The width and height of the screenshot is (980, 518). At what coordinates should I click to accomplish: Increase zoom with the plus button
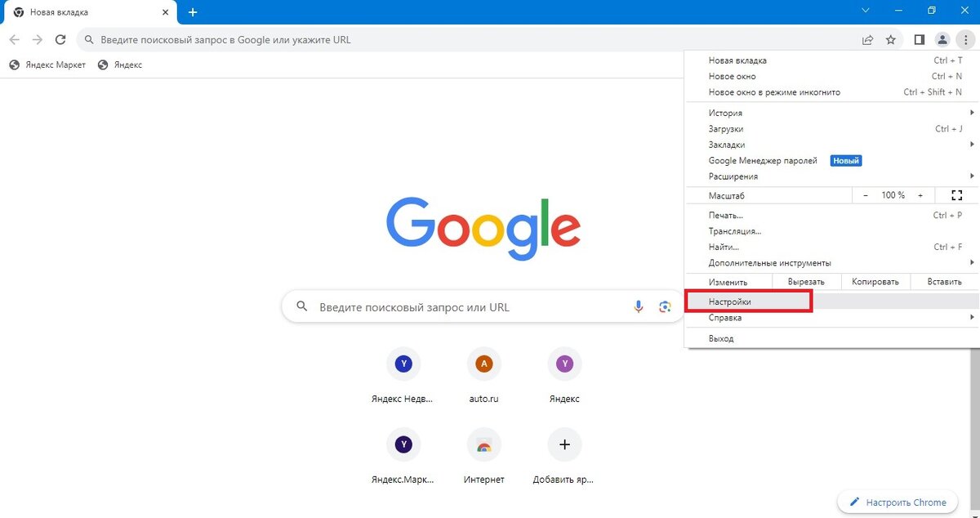coord(920,195)
